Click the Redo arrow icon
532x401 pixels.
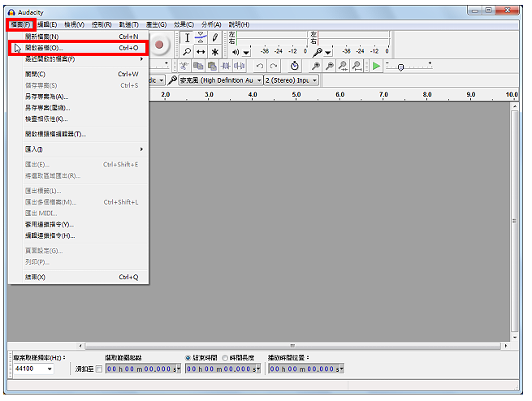tap(274, 66)
